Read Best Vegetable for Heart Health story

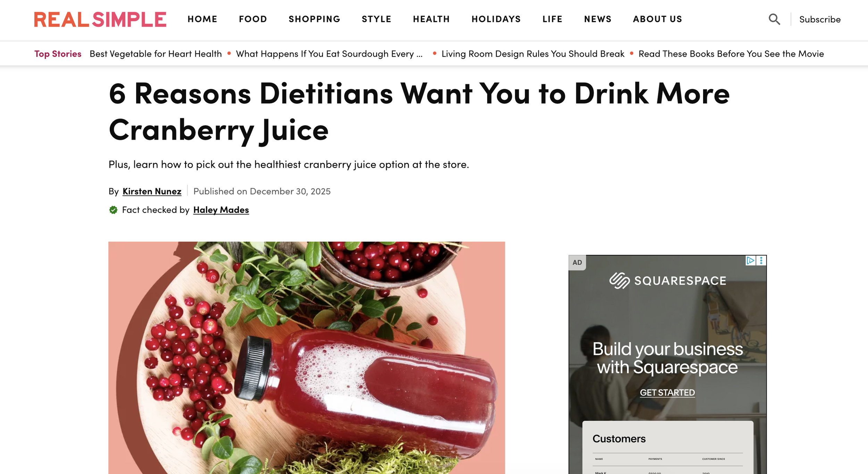click(156, 54)
